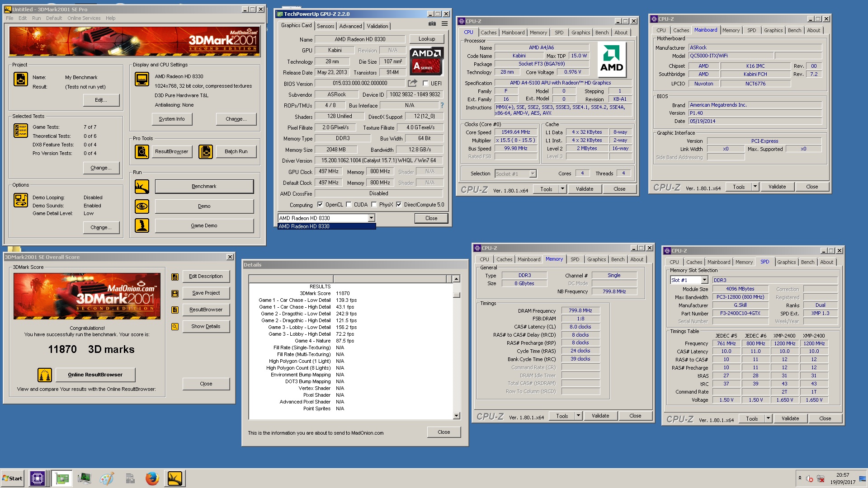Click Close in the Details window
The image size is (868, 488).
tap(444, 432)
